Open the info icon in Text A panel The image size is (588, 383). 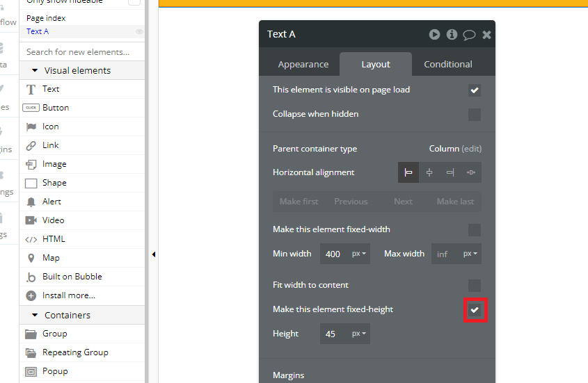tap(452, 34)
